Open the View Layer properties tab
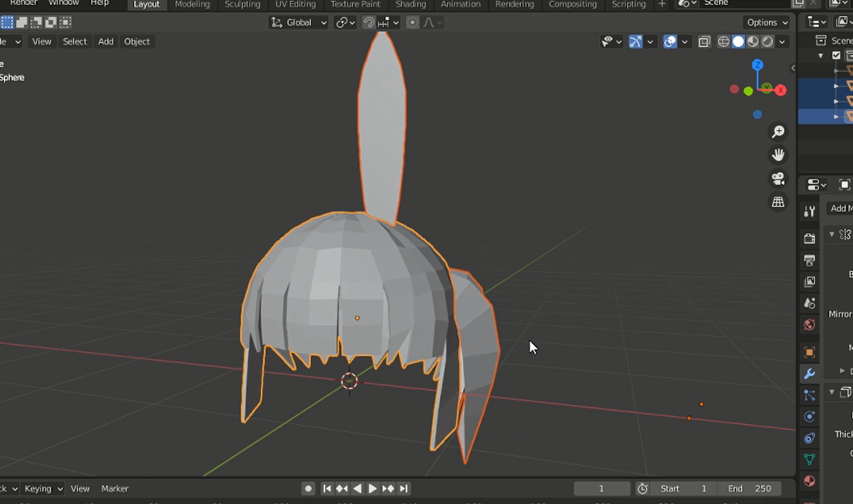The image size is (853, 504). pos(809,281)
